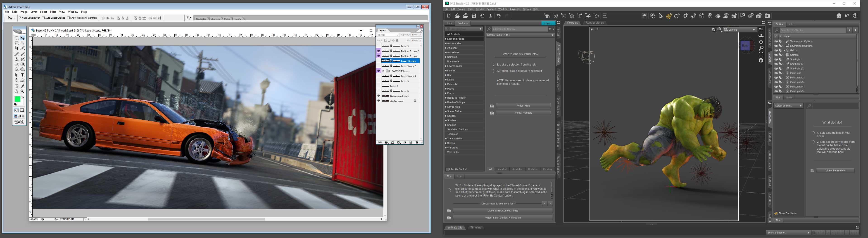The image size is (868, 238).
Task: Click the Render camera icon in DAZ toolbar
Action: [x=768, y=16]
